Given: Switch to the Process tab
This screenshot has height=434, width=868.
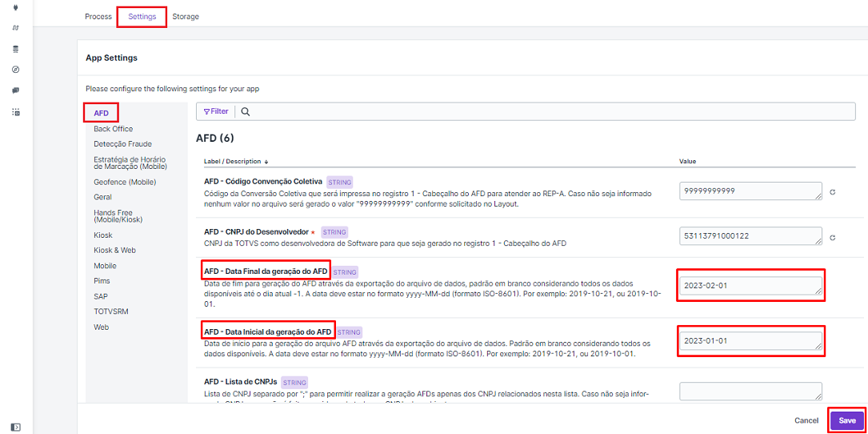Looking at the screenshot, I should 98,17.
